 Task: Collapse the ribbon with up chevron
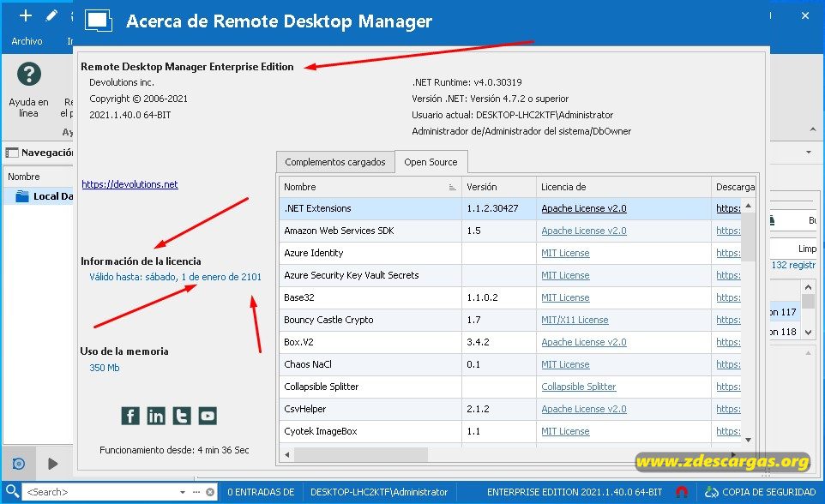[x=813, y=129]
